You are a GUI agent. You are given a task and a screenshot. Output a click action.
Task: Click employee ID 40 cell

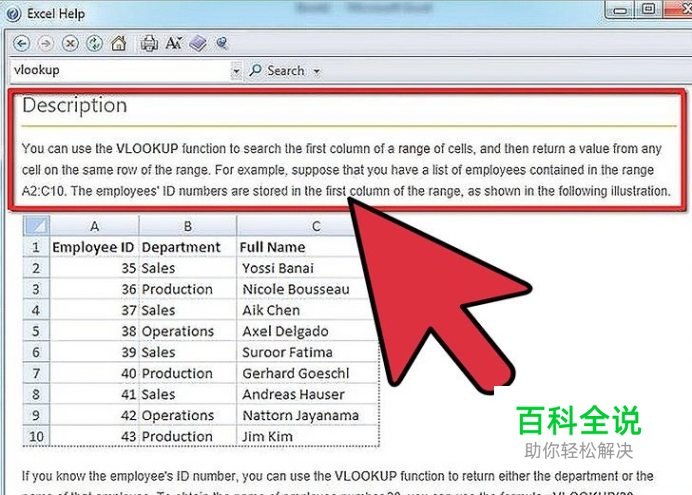click(94, 374)
